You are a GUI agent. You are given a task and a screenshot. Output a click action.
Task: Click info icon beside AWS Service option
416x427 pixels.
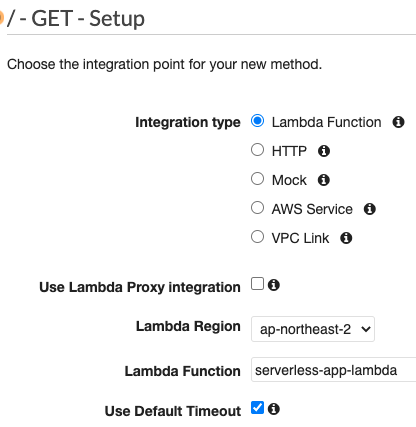pyautogui.click(x=370, y=209)
